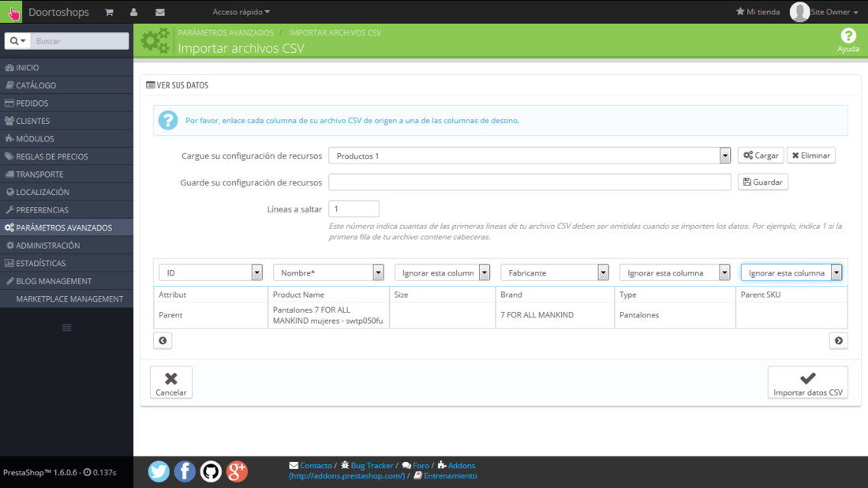Image resolution: width=868 pixels, height=488 pixels.
Task: Open the Site Owner account menu
Action: coord(824,12)
